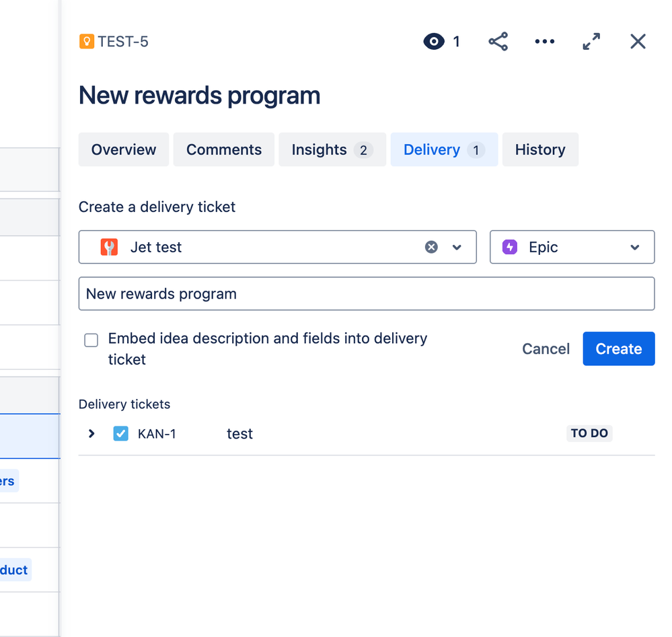Click the purple Epic issue type icon
This screenshot has height=637, width=672.
510,247
